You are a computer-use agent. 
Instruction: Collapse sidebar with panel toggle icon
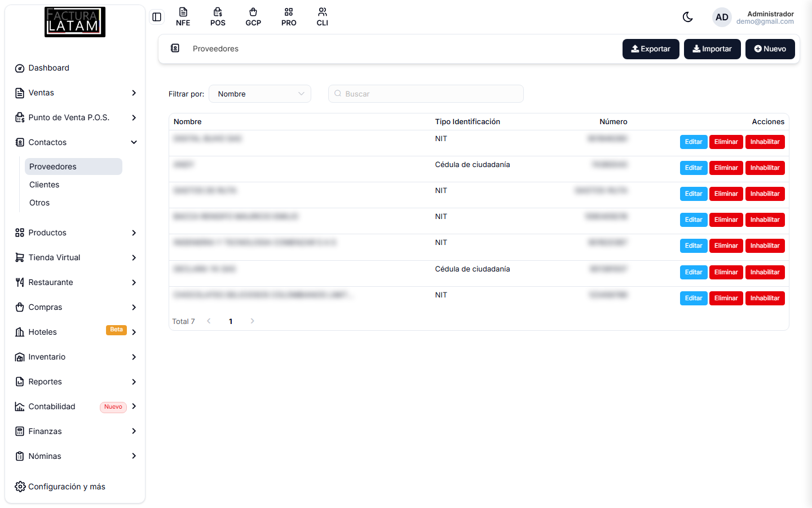pyautogui.click(x=157, y=17)
